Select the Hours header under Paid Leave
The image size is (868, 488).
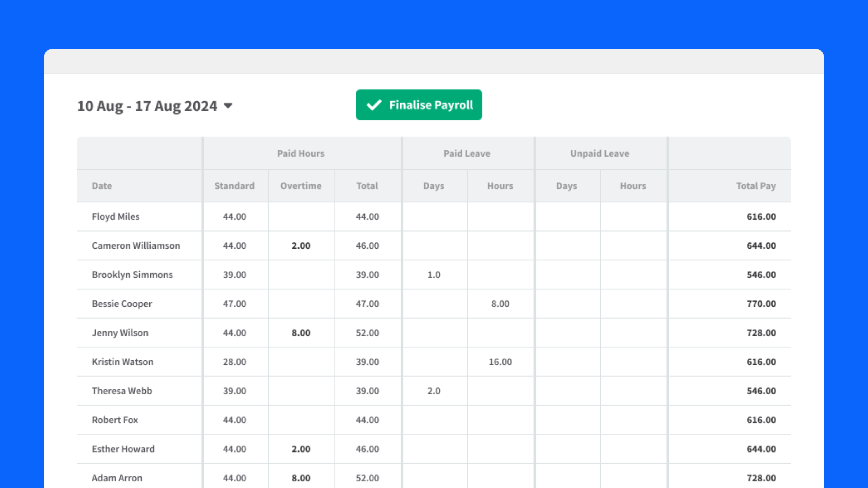coord(500,185)
